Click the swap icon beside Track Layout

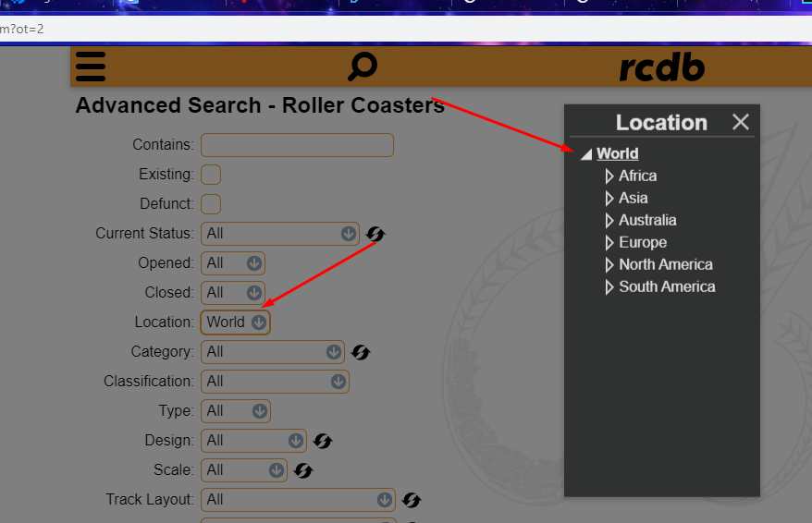(x=412, y=500)
